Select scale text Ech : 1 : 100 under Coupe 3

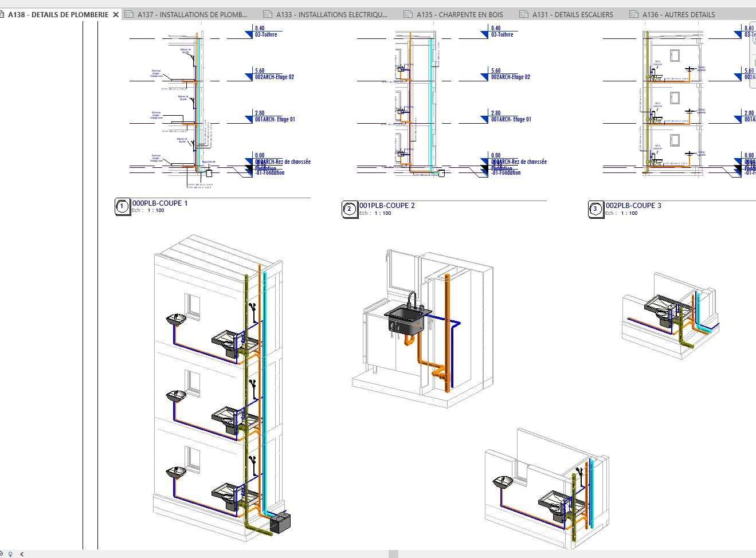tap(621, 213)
